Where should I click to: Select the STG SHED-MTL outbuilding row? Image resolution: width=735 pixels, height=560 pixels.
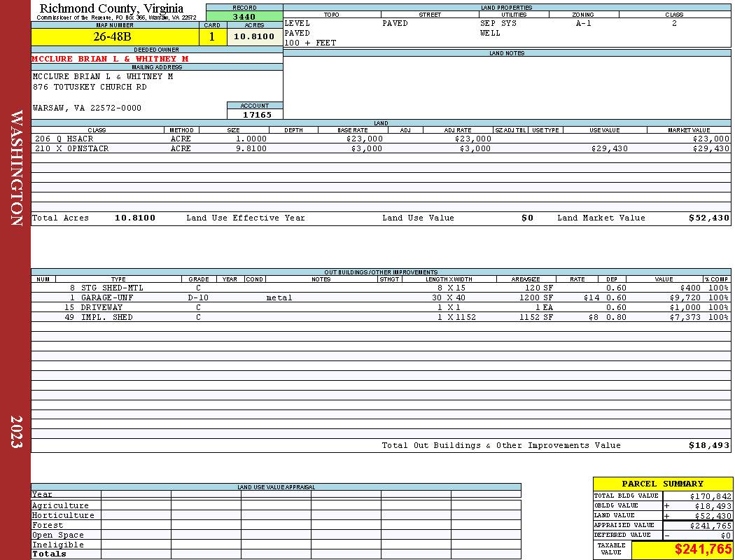381,288
